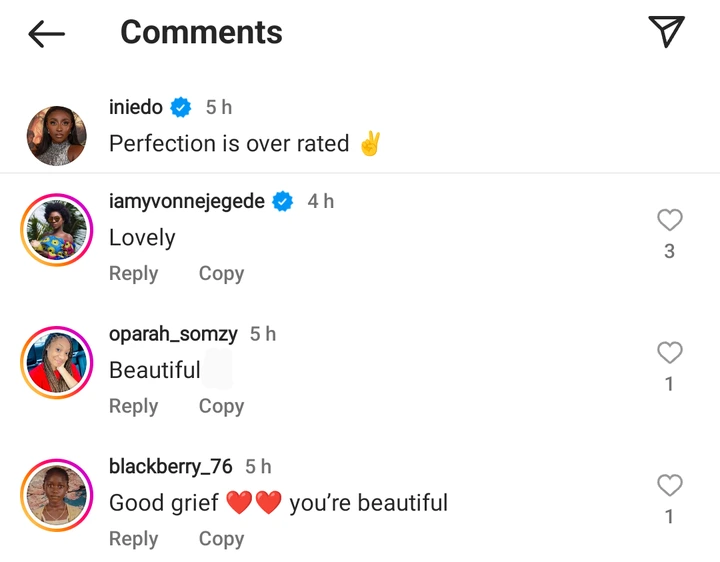Open iamyvonnejegede's profile picture story
The height and width of the screenshot is (562, 720).
pos(56,230)
